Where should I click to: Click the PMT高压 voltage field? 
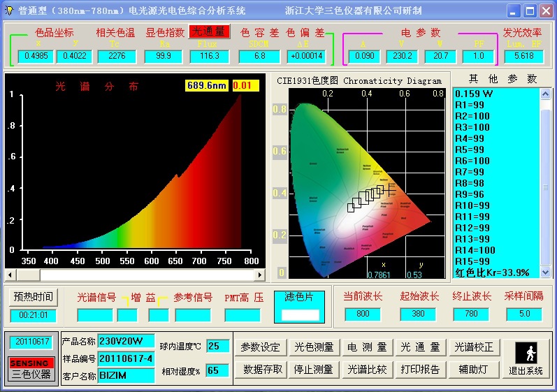(243, 315)
